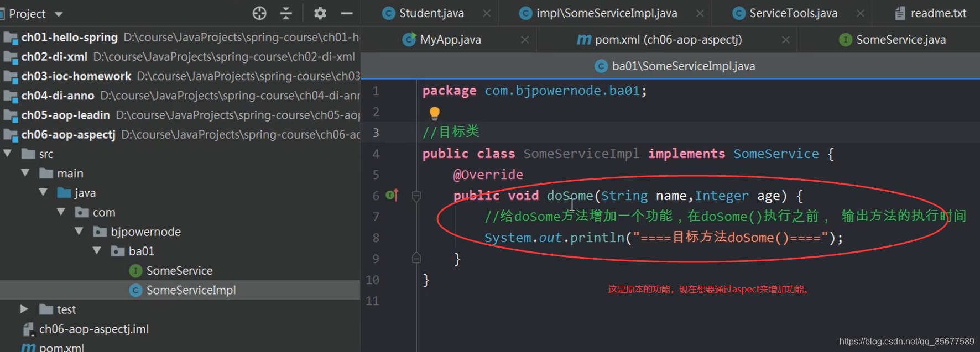Screen dimensions: 980x352
Task: Switch to impl\SomeServiceImpl.java tab
Action: [607, 13]
